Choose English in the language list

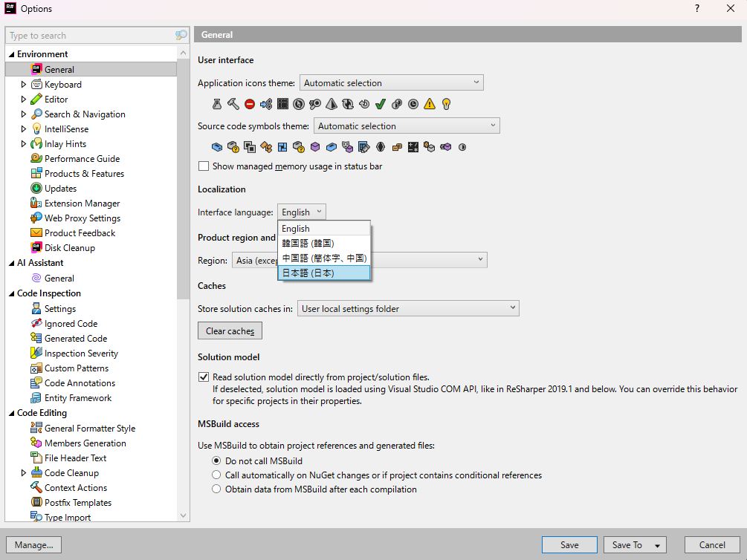(x=324, y=228)
